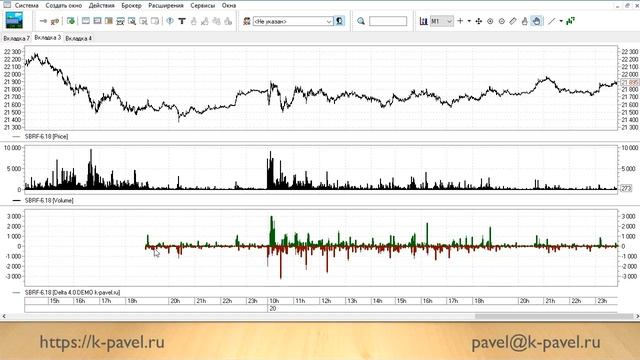Click the candlestick chart type icon
640x360 pixels.
424,21
